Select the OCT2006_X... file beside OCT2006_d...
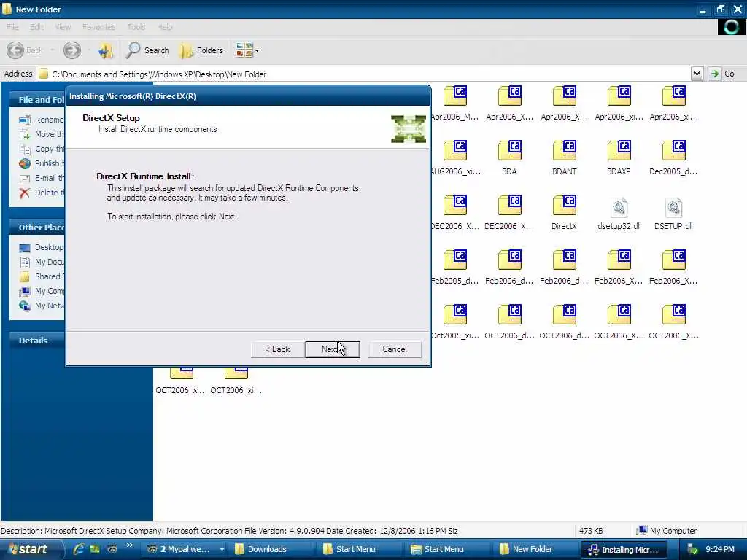This screenshot has width=747, height=560. pos(619,322)
